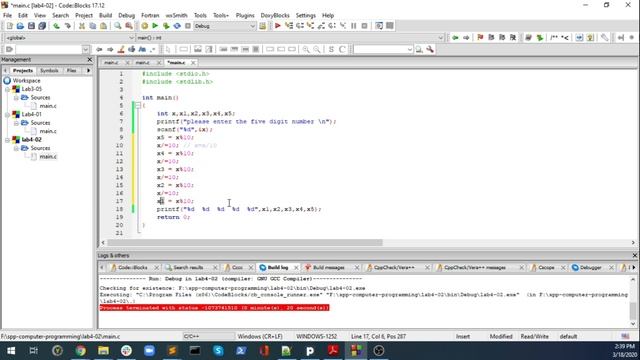Open the Debug menu
This screenshot has height=360, width=640.
[x=127, y=16]
